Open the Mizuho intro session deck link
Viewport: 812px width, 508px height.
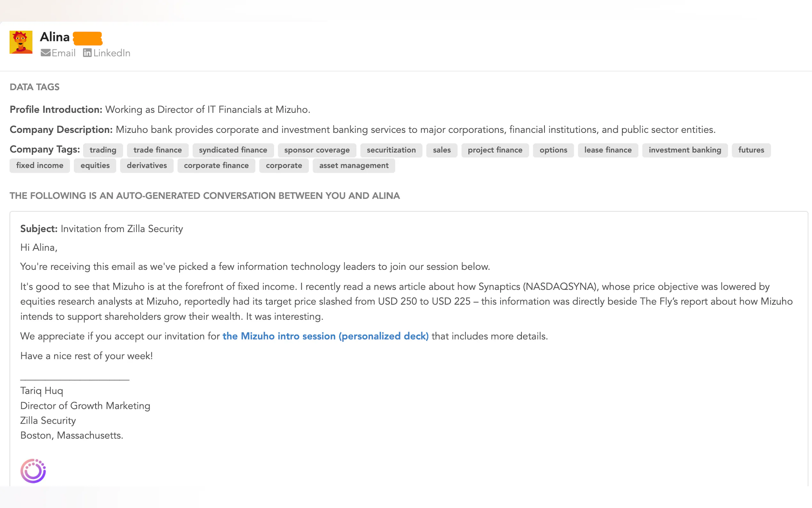tap(325, 336)
